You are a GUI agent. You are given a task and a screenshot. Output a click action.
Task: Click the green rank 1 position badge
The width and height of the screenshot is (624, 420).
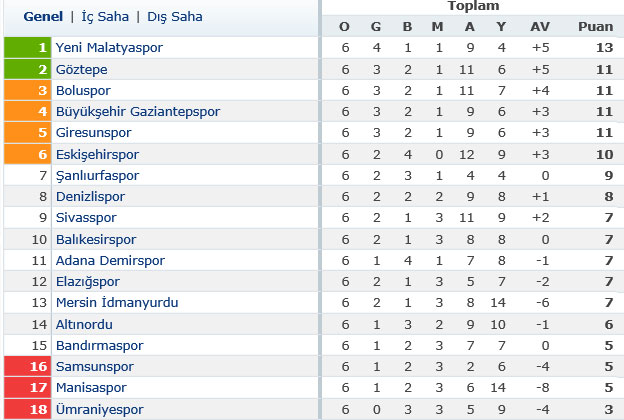click(27, 48)
